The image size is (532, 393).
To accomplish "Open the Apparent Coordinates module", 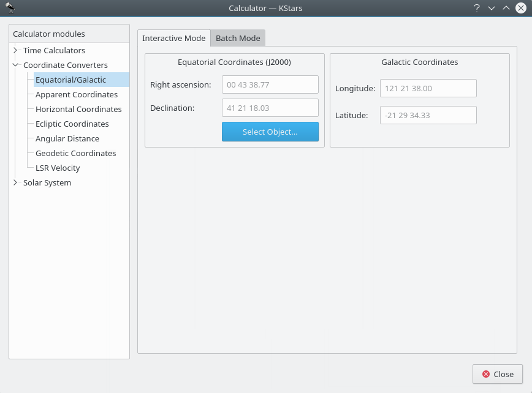I will click(77, 94).
